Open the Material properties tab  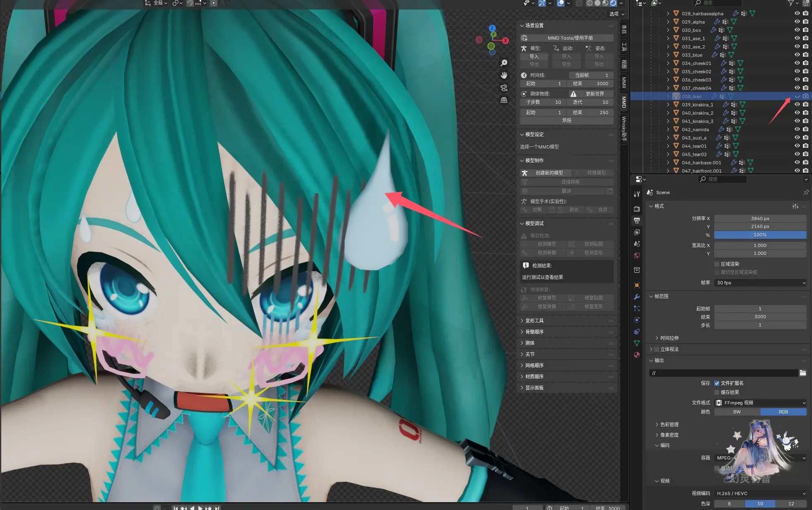click(637, 355)
